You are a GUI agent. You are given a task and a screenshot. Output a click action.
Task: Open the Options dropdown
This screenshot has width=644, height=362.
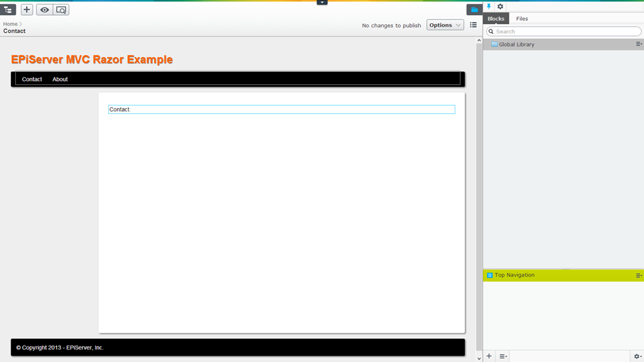point(445,25)
